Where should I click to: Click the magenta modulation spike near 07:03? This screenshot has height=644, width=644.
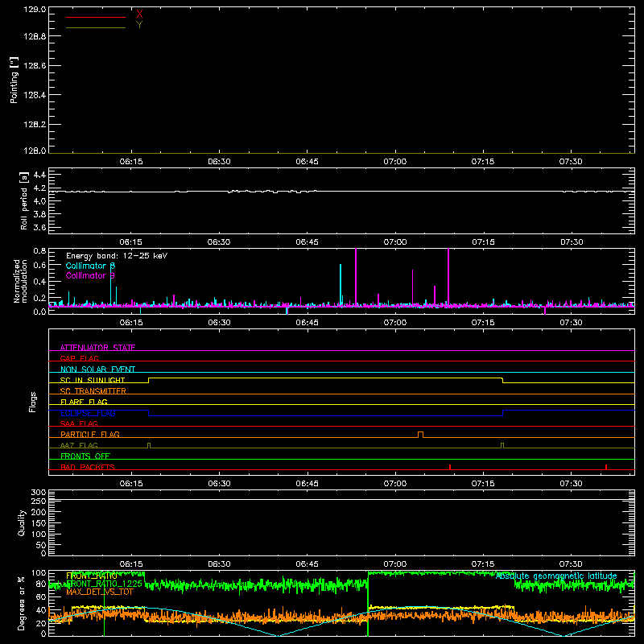click(x=412, y=287)
